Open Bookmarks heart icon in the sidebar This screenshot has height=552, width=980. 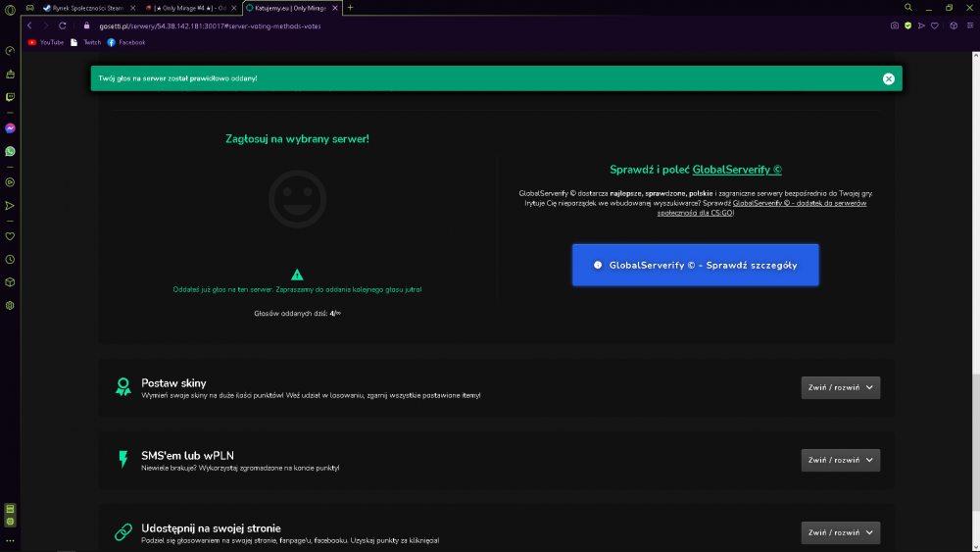tap(10, 236)
